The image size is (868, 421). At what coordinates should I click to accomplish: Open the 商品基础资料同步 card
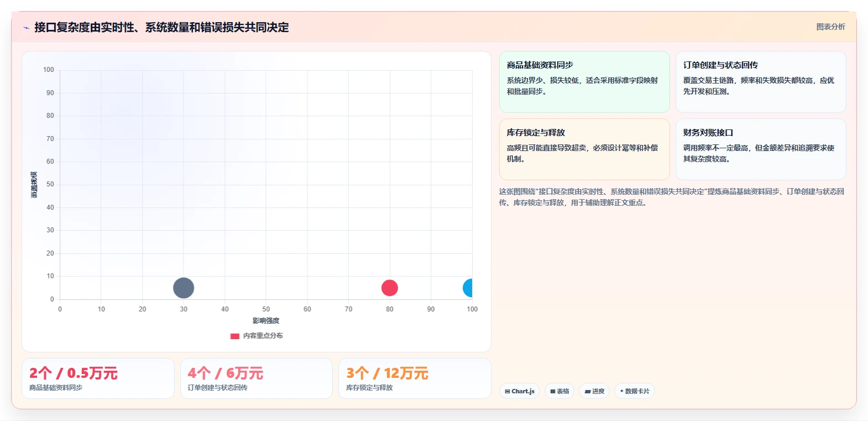click(584, 82)
